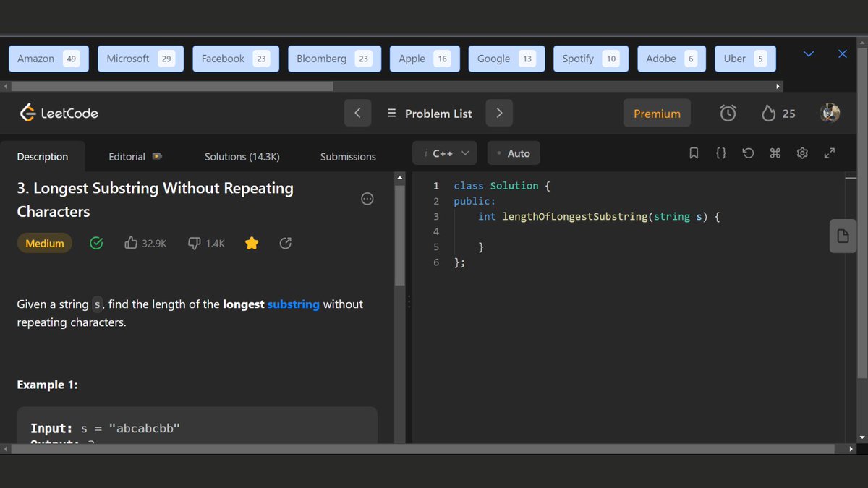Open the more options ellipsis menu

click(x=367, y=199)
